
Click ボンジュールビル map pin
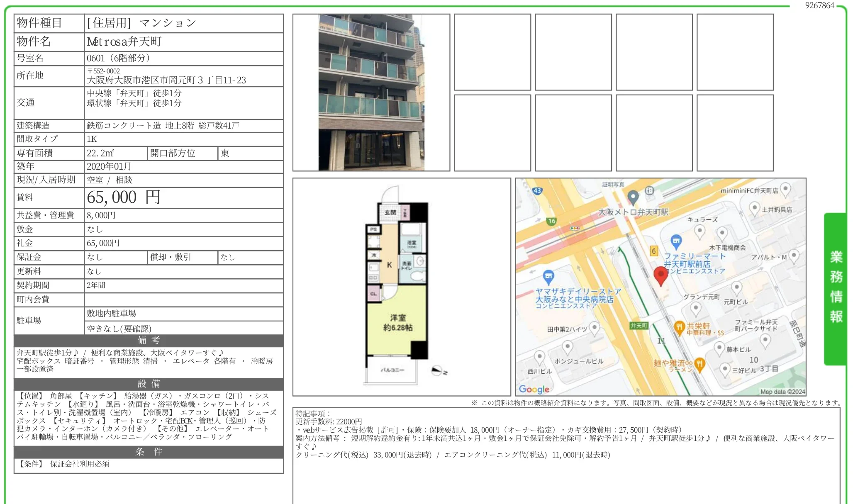(x=568, y=347)
